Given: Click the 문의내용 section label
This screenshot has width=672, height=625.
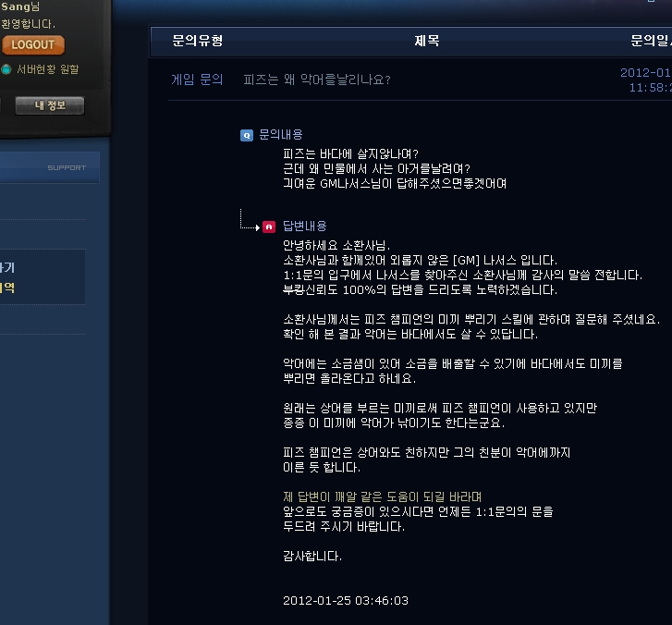Looking at the screenshot, I should [x=281, y=135].
